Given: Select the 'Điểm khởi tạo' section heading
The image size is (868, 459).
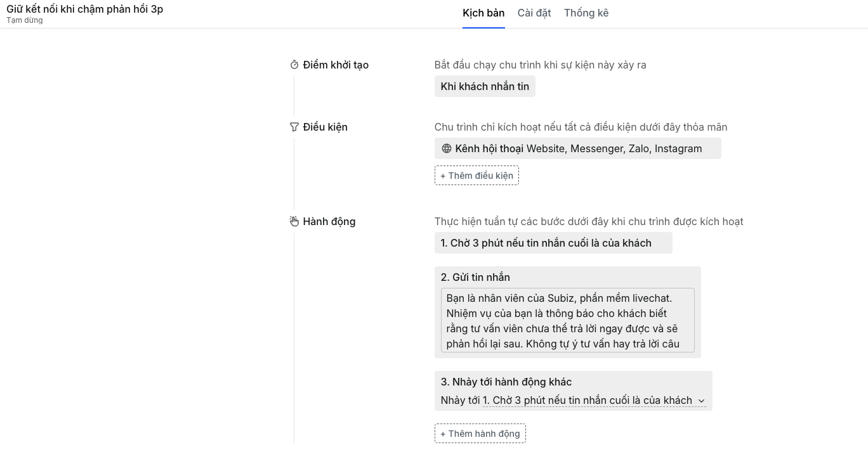Looking at the screenshot, I should pos(336,65).
